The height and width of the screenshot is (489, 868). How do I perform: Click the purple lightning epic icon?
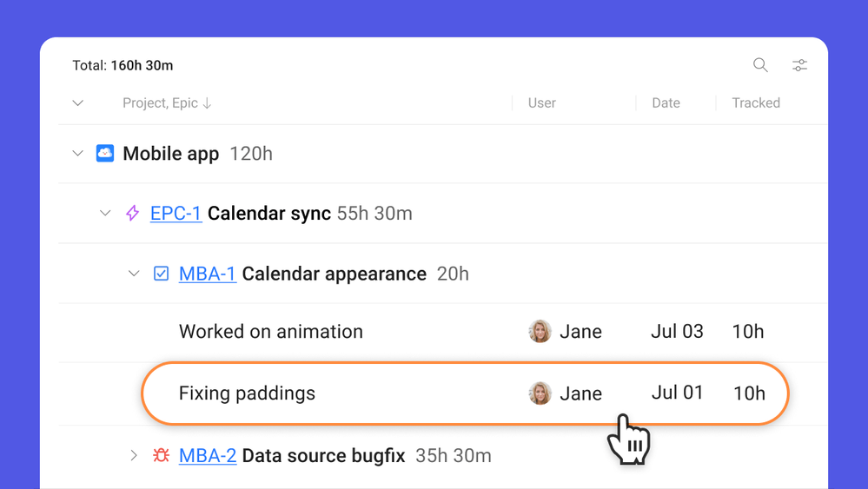(132, 213)
